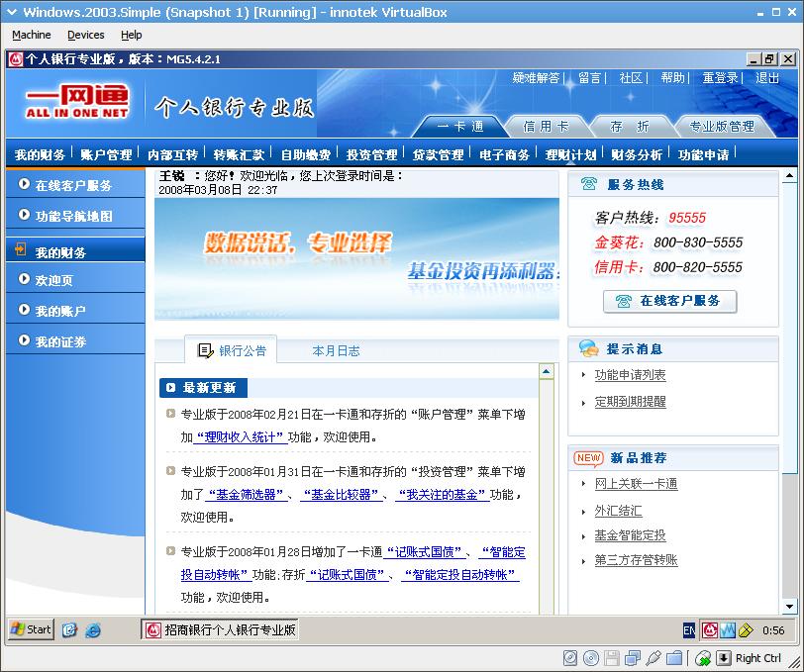Open the 基金智能定投 link
The height and width of the screenshot is (672, 804).
pyautogui.click(x=630, y=535)
